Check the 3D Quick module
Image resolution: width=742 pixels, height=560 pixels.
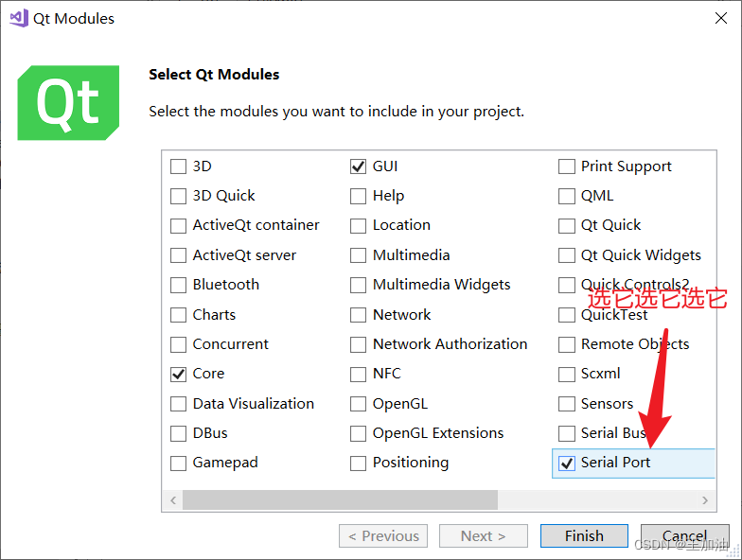click(178, 196)
